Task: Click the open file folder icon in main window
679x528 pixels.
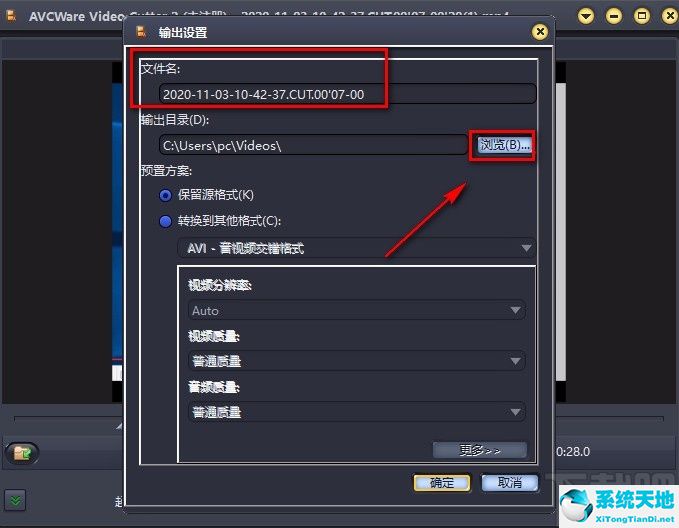Action: pos(23,453)
